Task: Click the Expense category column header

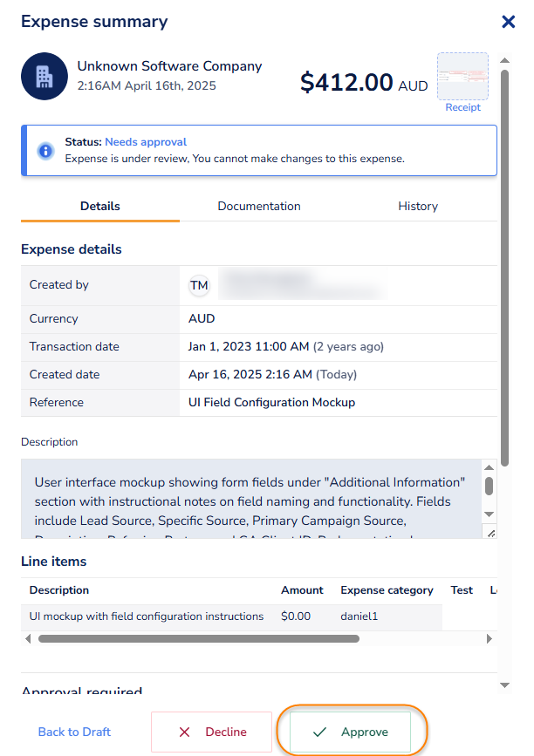Action: point(387,590)
